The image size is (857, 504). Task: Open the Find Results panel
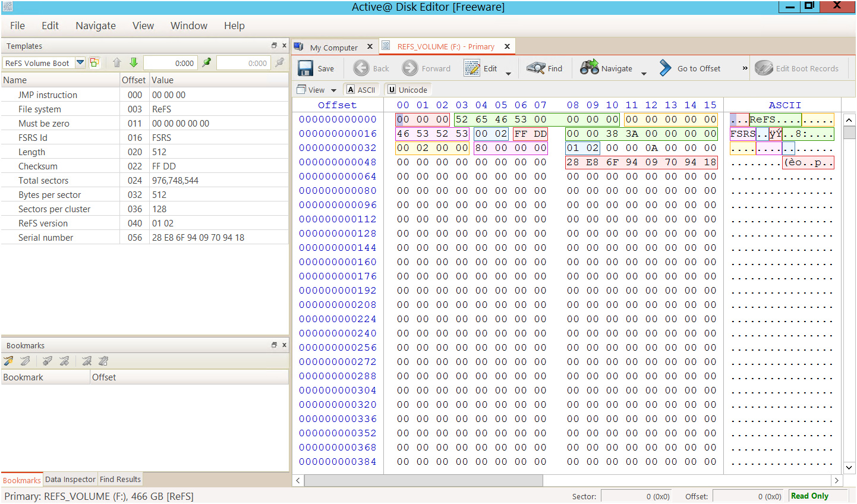coord(119,479)
